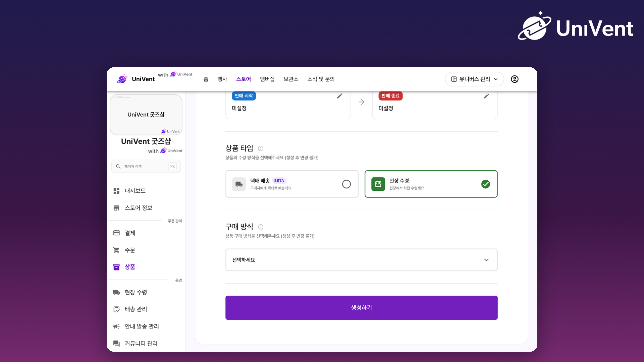Click the 배송 관리 clipboard icon
Image resolution: width=644 pixels, height=362 pixels.
116,309
